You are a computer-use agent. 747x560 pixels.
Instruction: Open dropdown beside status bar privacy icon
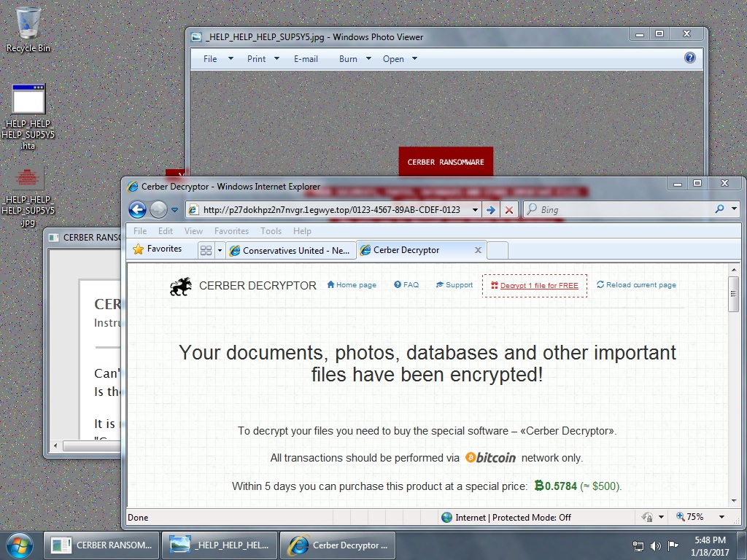pos(661,517)
